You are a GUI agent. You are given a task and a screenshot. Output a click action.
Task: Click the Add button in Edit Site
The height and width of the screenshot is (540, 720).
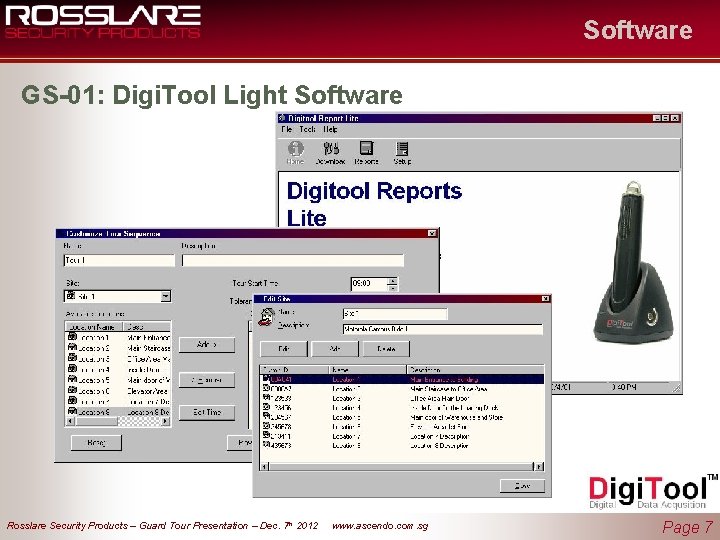(x=335, y=349)
